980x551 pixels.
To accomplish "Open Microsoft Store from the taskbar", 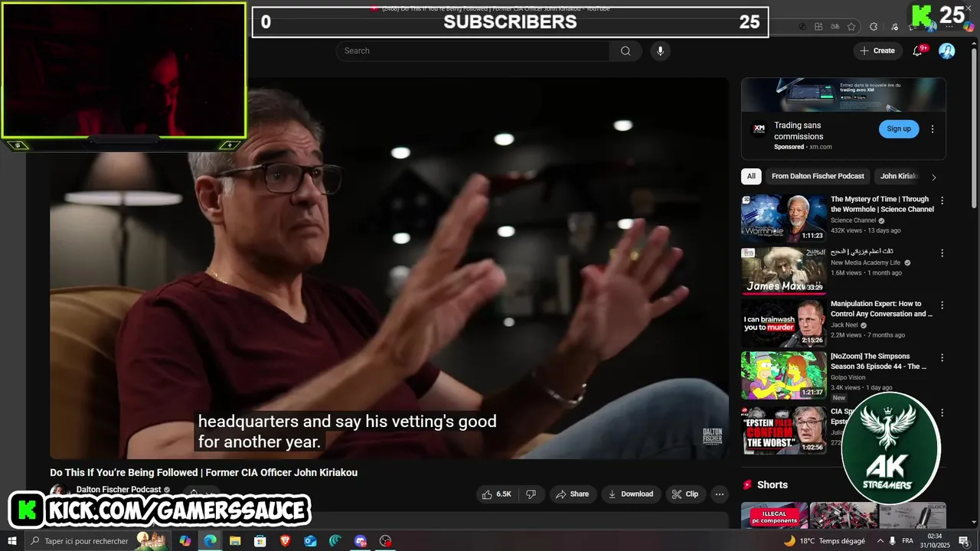I will 260,541.
